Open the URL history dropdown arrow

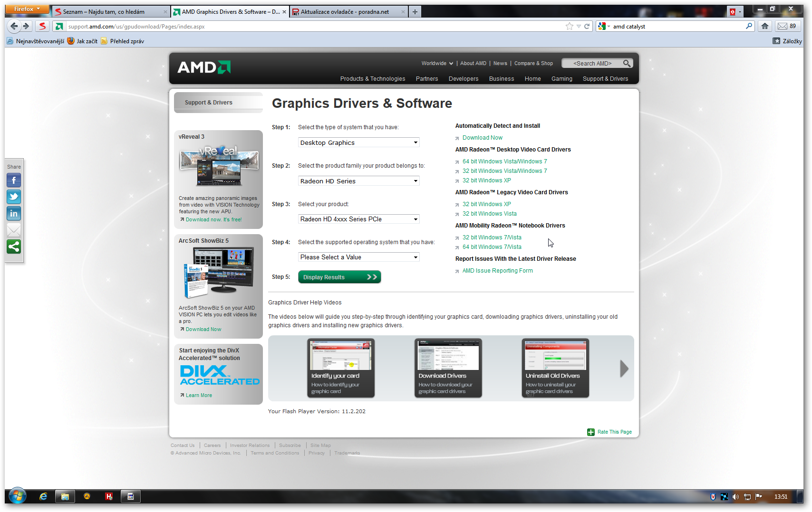tap(579, 26)
